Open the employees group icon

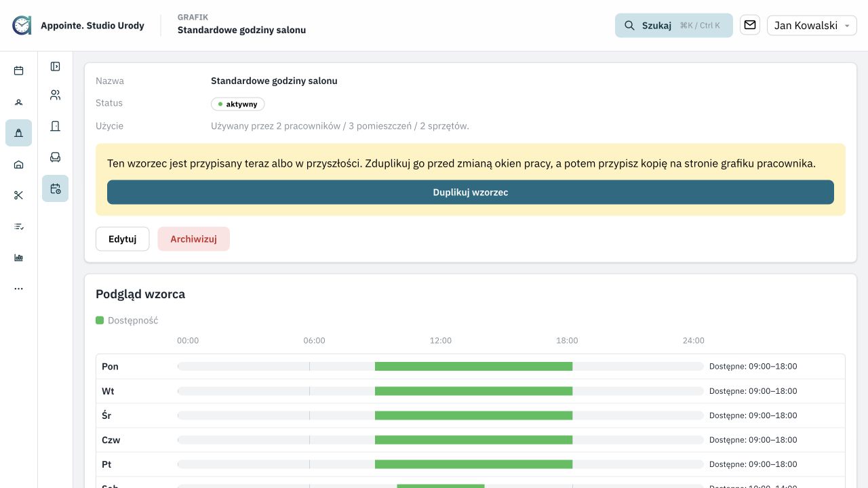pos(56,95)
